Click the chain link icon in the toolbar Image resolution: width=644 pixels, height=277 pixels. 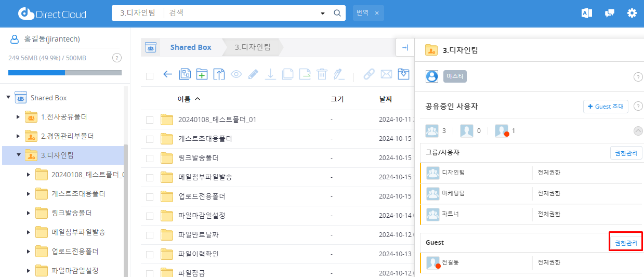(x=369, y=74)
